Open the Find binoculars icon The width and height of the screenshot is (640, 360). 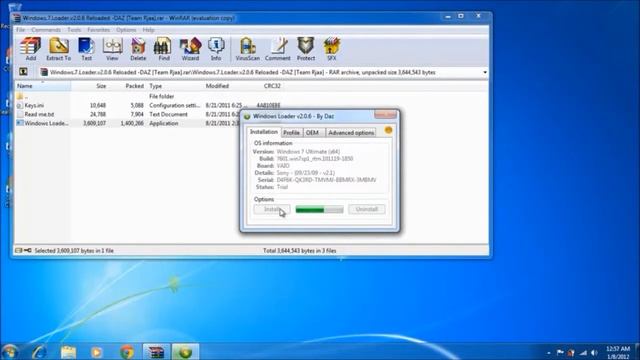(x=163, y=49)
